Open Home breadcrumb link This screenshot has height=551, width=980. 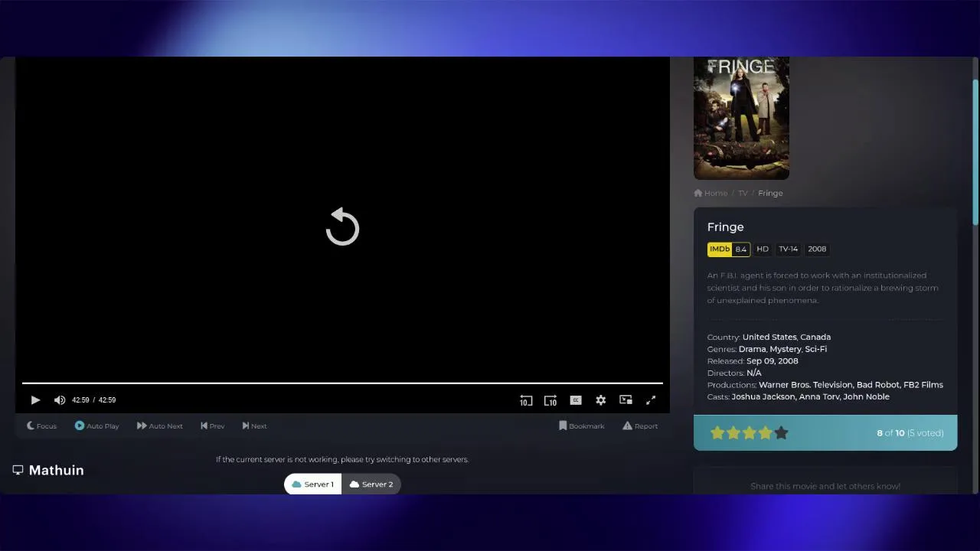coord(710,194)
